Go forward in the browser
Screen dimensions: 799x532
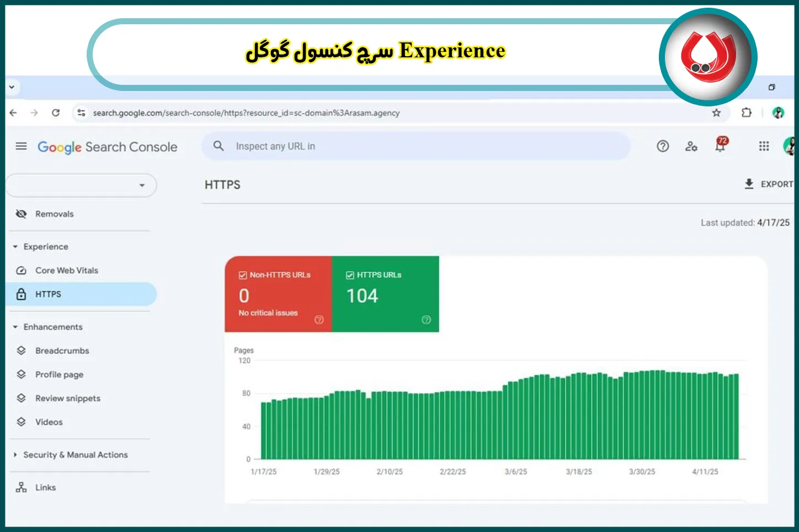pos(34,113)
